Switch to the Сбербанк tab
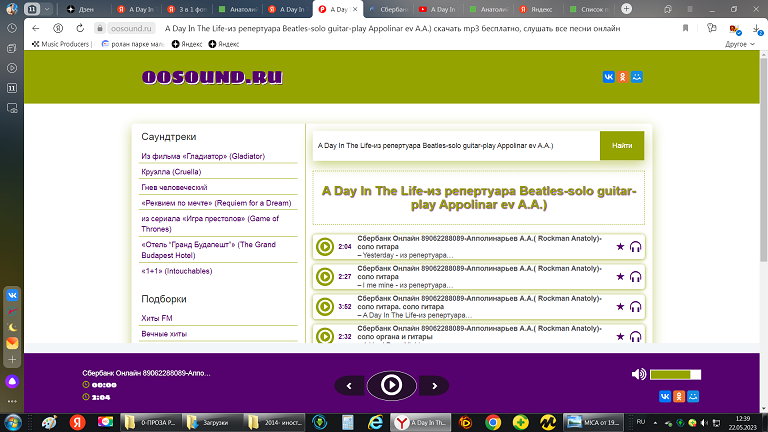This screenshot has height=432, width=768. 388,9
